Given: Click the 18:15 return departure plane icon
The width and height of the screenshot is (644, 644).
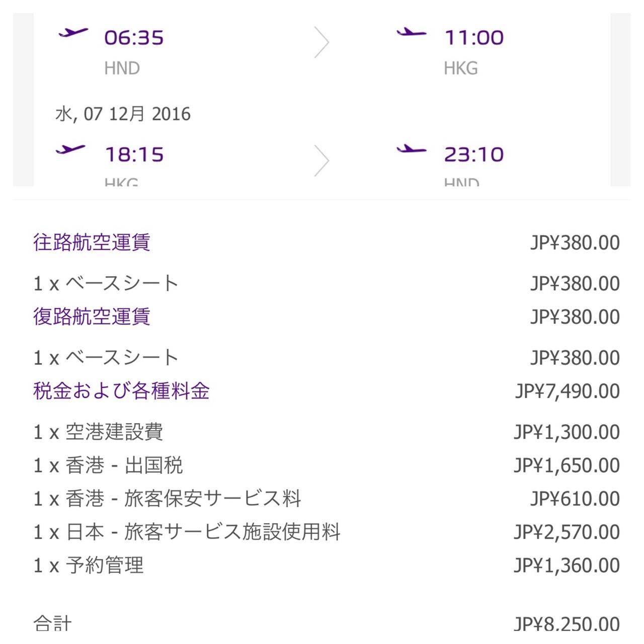Looking at the screenshot, I should point(70,149).
